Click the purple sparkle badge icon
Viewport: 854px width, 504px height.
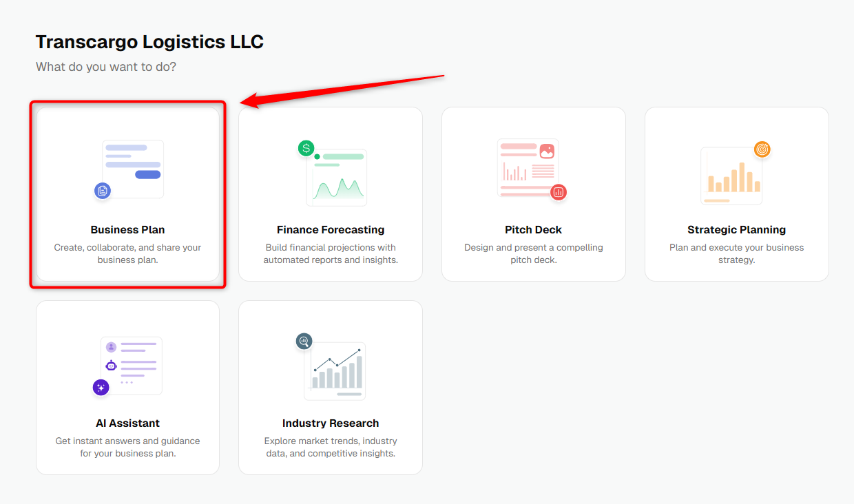[x=101, y=388]
